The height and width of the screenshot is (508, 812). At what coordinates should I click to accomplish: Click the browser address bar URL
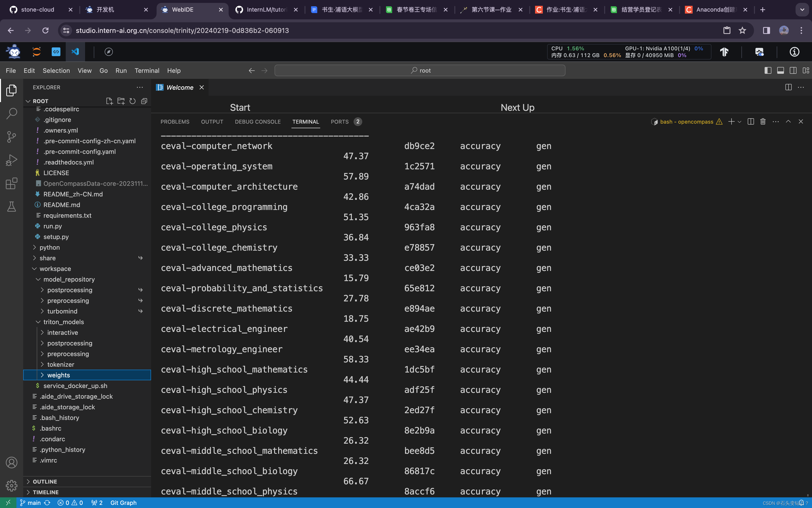coord(182,30)
